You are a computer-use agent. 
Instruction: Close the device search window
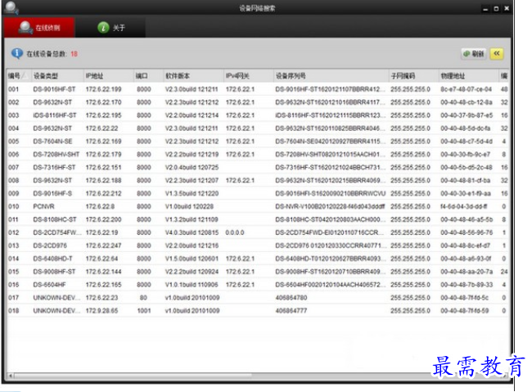point(507,9)
